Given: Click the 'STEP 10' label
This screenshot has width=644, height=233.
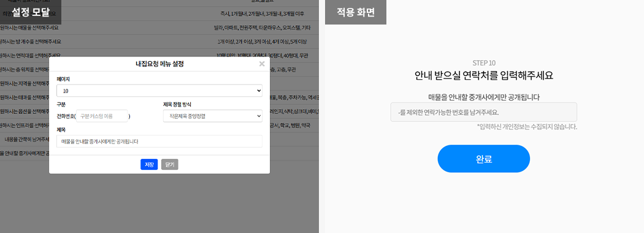Looking at the screenshot, I should (x=484, y=63).
